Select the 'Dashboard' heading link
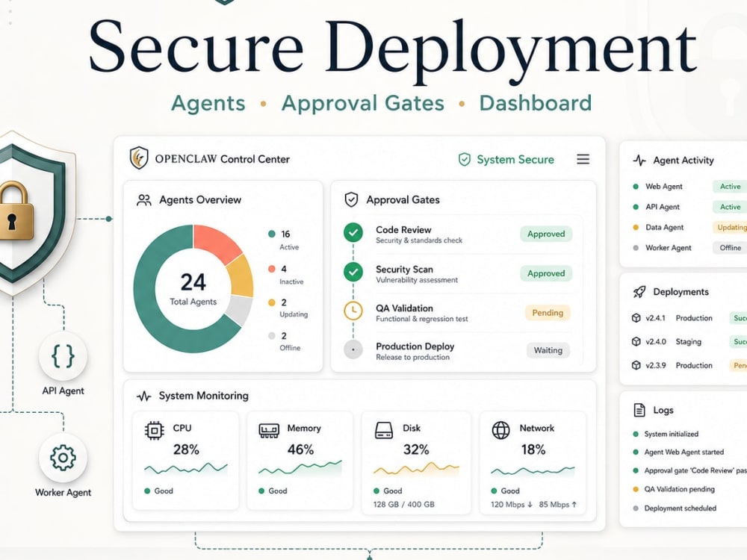Image resolution: width=747 pixels, height=560 pixels. pos(536,103)
